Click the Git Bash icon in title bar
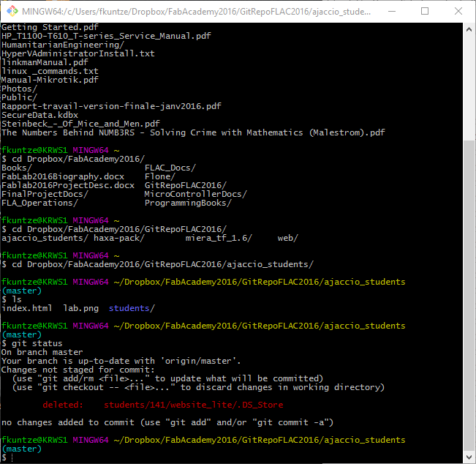Image resolution: width=476 pixels, height=464 pixels. (12, 11)
